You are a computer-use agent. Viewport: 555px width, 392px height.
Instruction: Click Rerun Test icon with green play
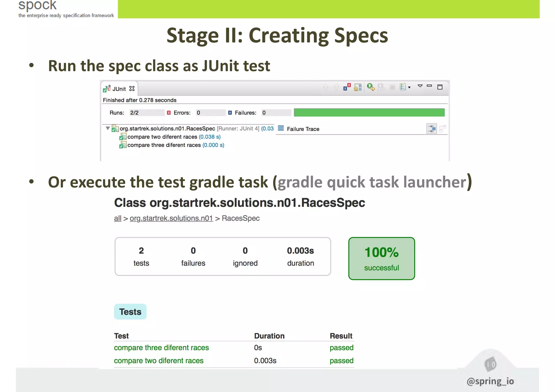pyautogui.click(x=371, y=87)
